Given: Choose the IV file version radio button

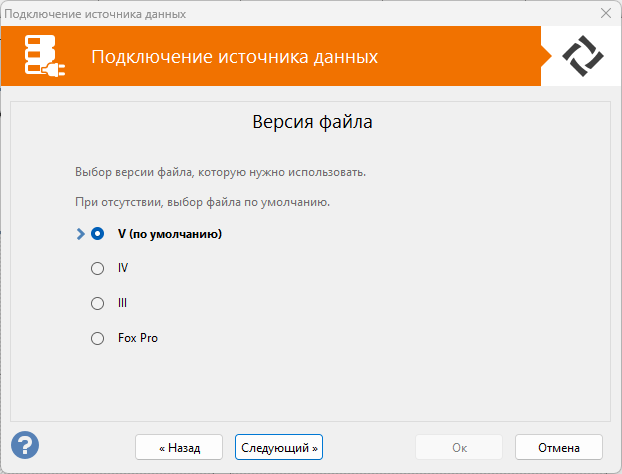Looking at the screenshot, I should pyautogui.click(x=97, y=268).
